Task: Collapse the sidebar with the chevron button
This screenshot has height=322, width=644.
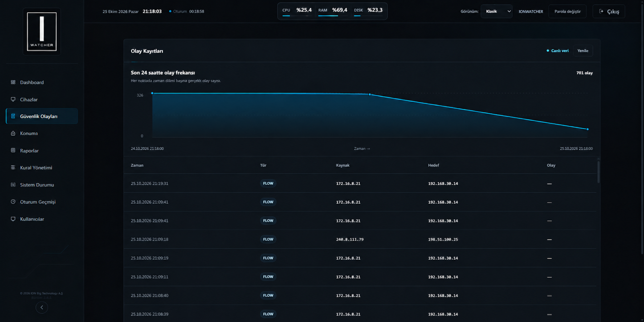Action: tap(42, 307)
